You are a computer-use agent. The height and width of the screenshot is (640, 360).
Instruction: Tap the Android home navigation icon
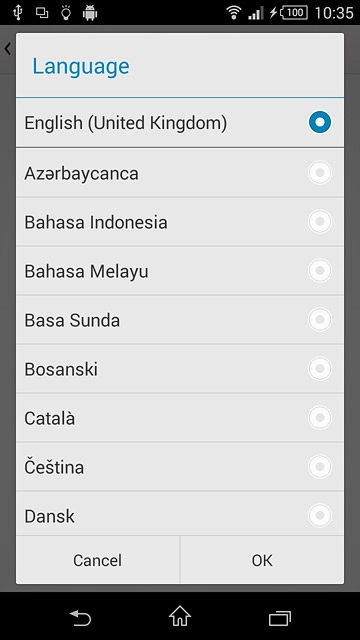click(180, 616)
